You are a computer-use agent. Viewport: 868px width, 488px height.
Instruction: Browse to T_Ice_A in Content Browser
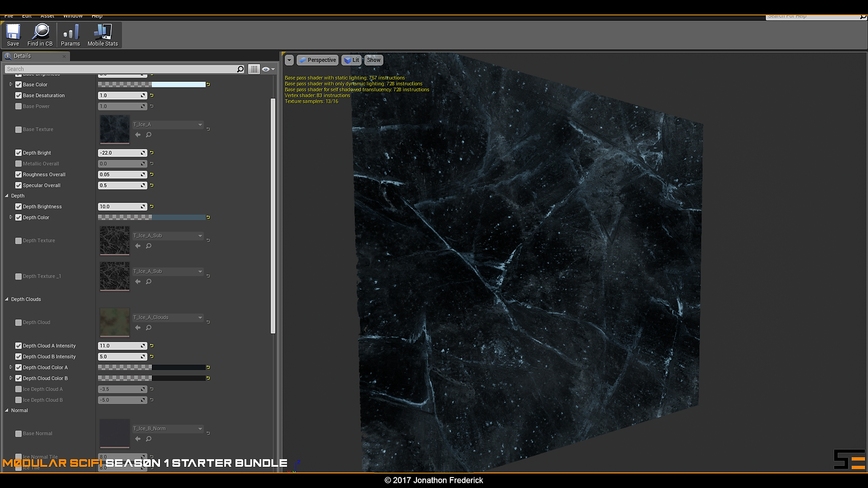148,135
